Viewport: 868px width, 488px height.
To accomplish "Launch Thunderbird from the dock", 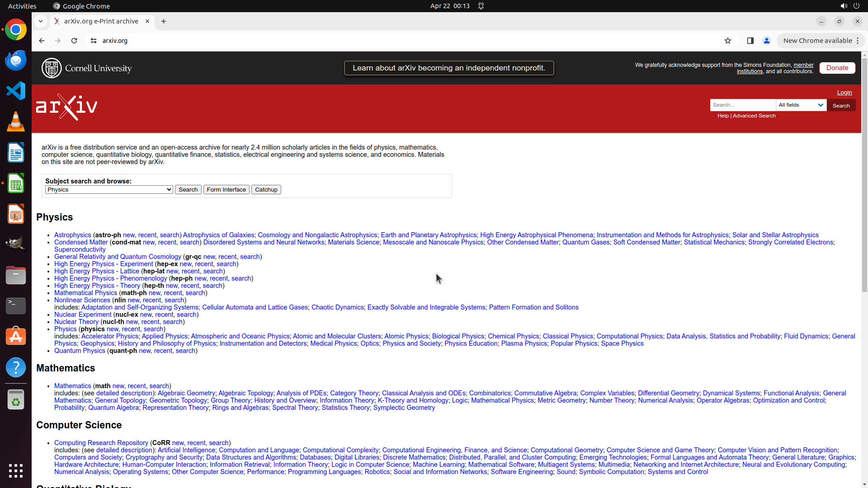I will (x=16, y=61).
